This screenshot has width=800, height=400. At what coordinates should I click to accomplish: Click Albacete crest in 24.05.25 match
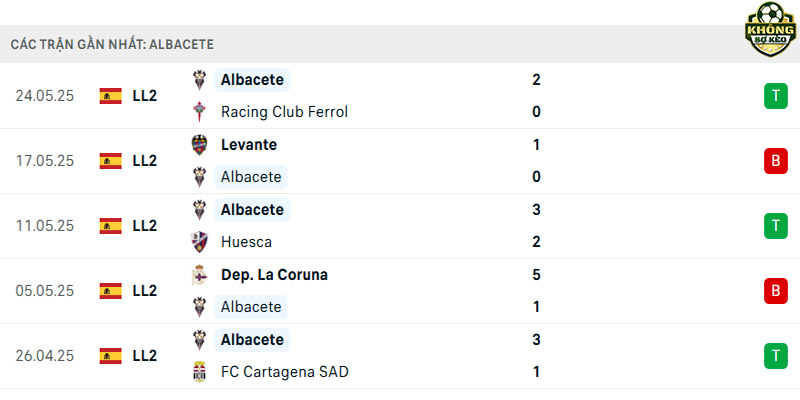pos(199,80)
